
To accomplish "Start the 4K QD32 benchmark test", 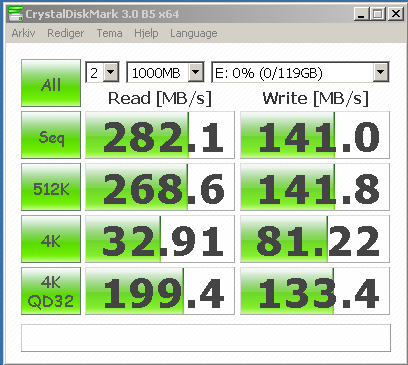I will (51, 291).
